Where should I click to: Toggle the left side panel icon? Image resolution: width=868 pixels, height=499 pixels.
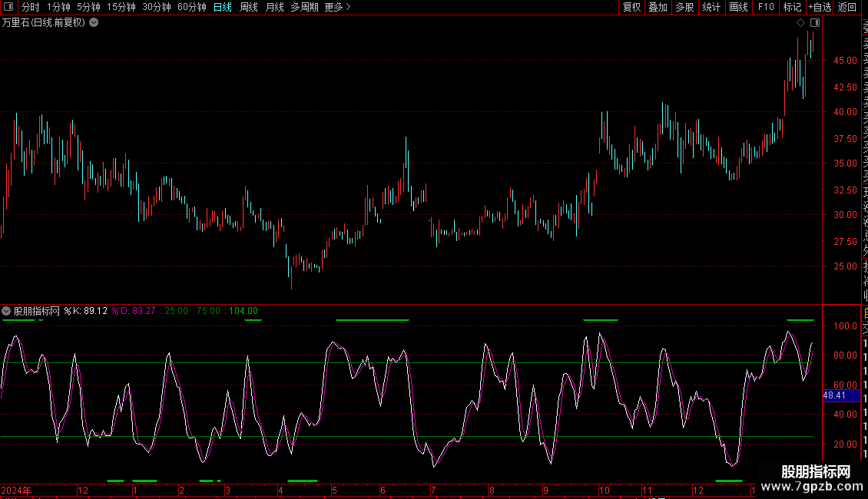[8, 7]
